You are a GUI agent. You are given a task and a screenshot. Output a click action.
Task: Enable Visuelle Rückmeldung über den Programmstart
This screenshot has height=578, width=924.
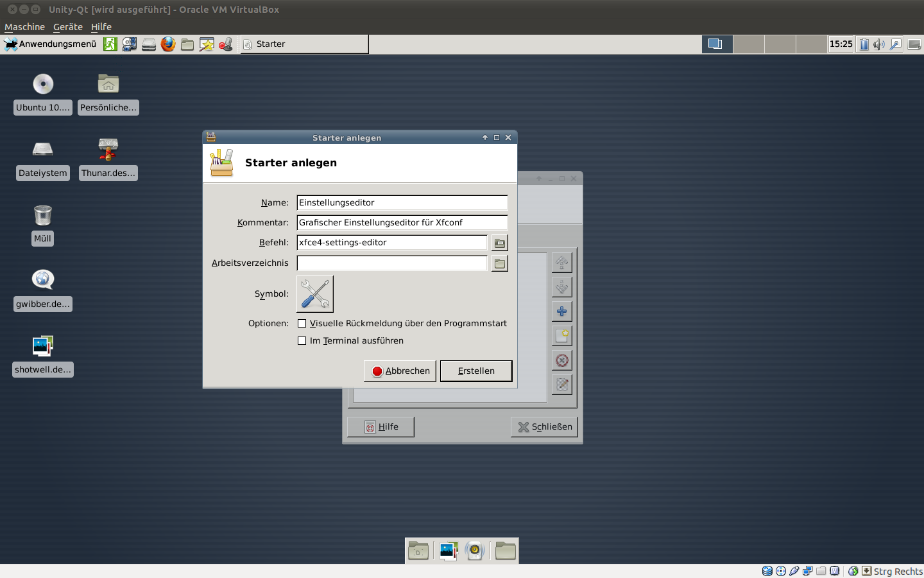tap(302, 323)
